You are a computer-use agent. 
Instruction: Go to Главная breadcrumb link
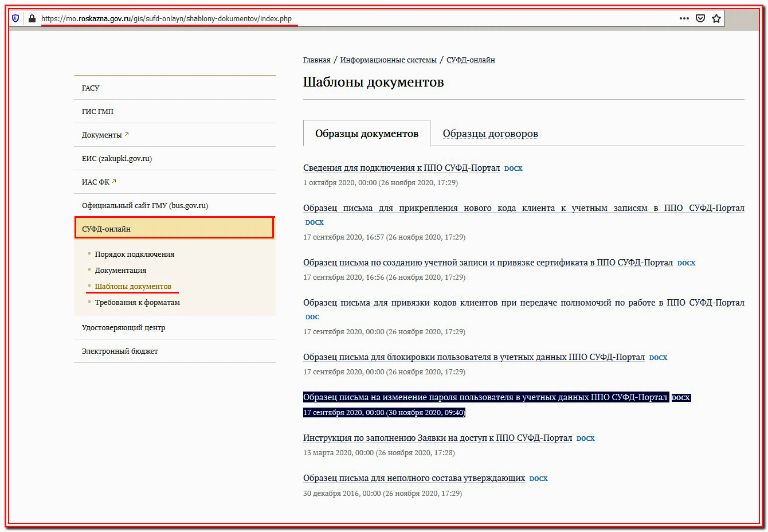click(317, 60)
